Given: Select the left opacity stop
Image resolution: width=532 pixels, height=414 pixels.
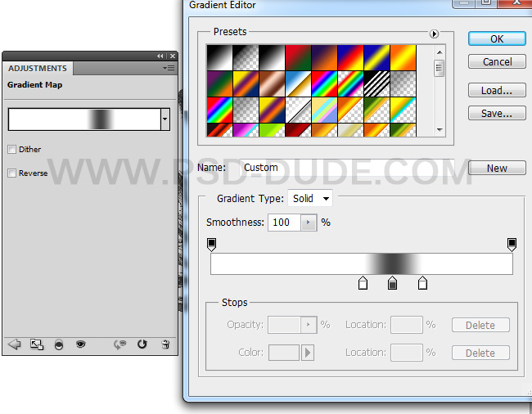Looking at the screenshot, I should pyautogui.click(x=211, y=245).
